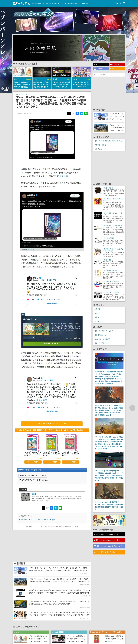The height and width of the screenshot is (644, 138).
Task: Open NEXT フェス ranking number 1 thumbnail
Action: pos(109,361)
